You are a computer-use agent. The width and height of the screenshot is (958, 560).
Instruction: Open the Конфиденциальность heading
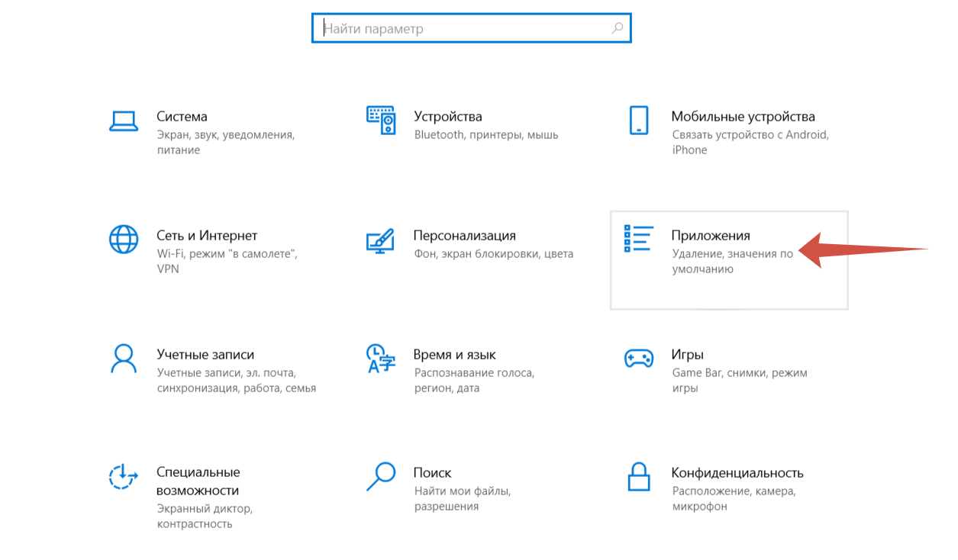[x=737, y=473]
